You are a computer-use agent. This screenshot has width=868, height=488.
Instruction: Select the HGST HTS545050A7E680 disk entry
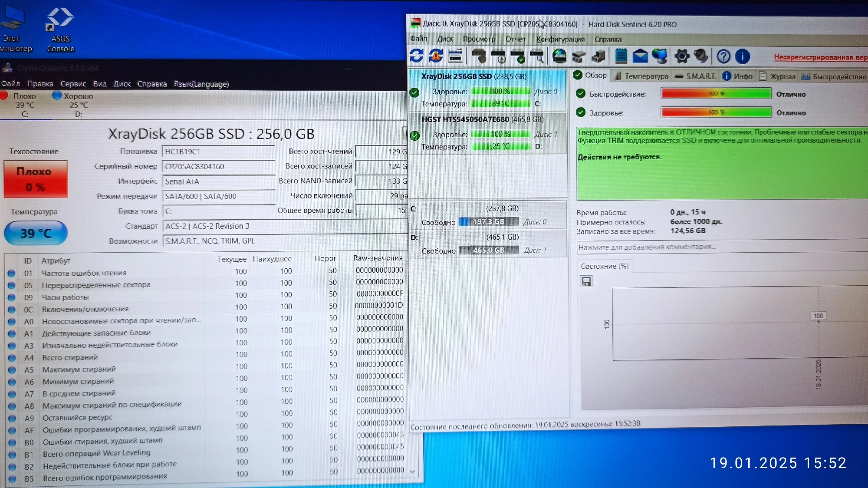487,134
